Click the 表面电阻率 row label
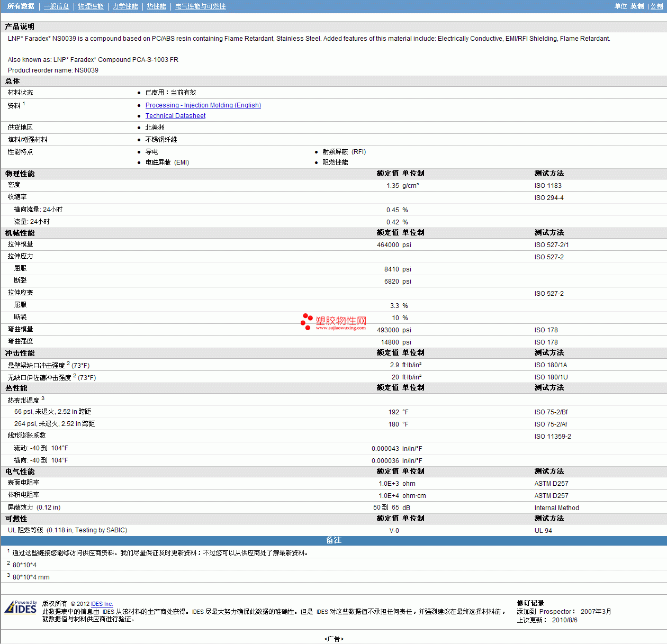Image resolution: width=667 pixels, height=644 pixels. click(24, 483)
